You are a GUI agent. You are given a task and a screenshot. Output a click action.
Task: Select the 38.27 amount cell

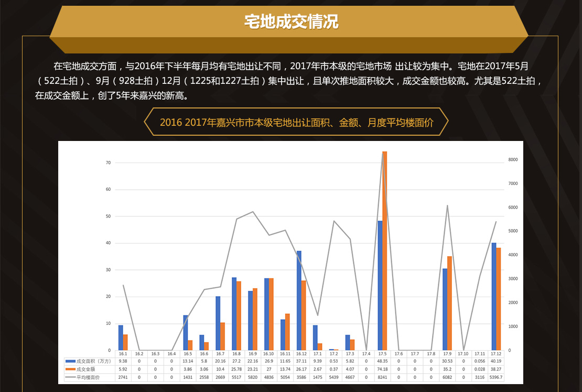coord(496,369)
